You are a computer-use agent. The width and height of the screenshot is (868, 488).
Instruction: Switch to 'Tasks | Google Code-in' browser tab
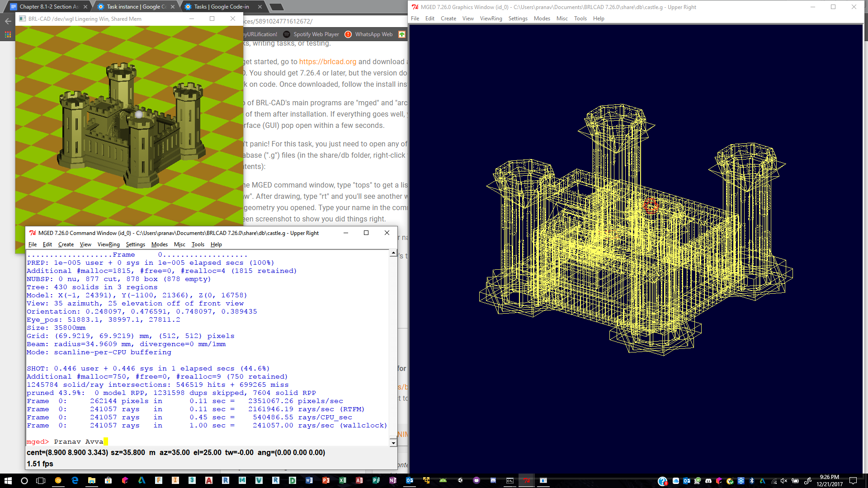click(224, 6)
